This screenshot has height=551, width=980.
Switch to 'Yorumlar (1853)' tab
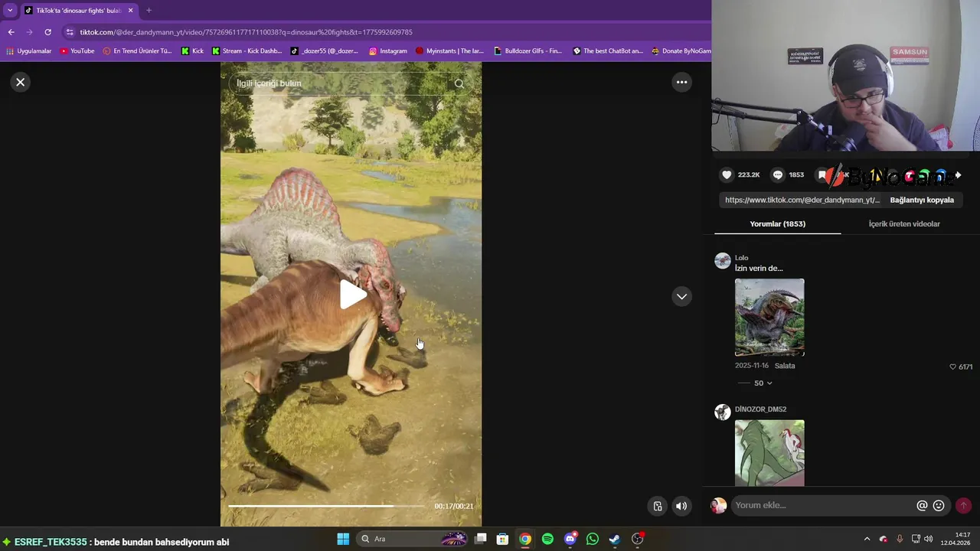777,223
